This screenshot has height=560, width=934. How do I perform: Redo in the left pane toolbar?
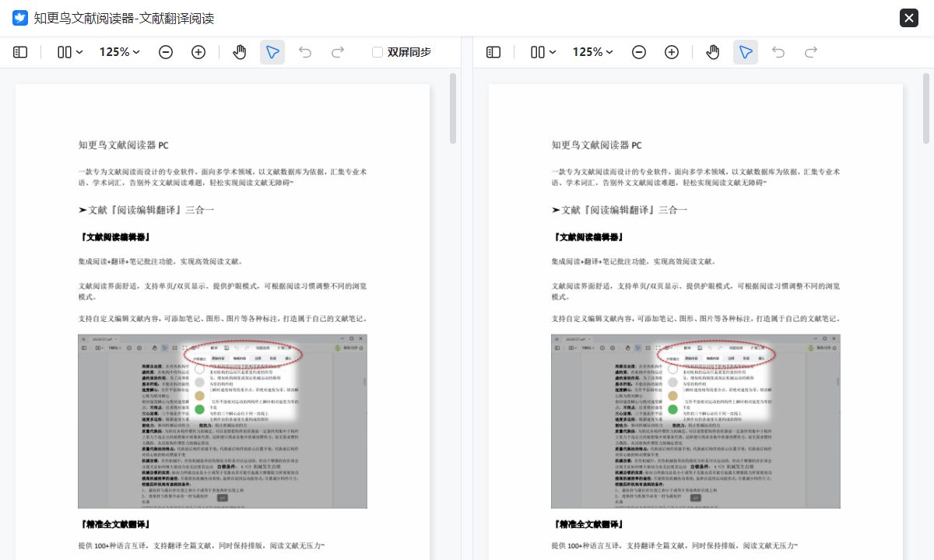(338, 52)
